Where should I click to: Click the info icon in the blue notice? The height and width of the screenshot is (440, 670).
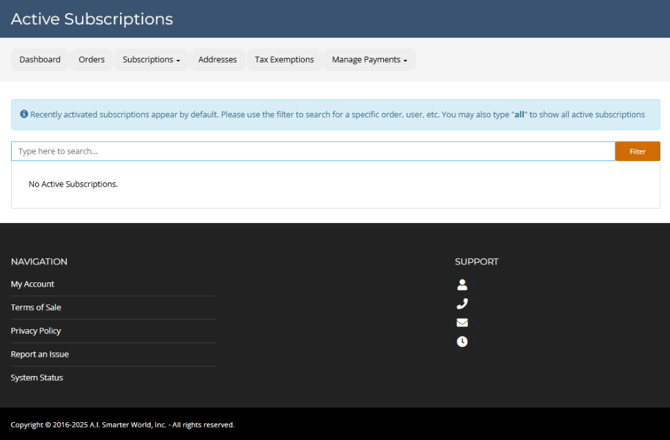(x=24, y=114)
